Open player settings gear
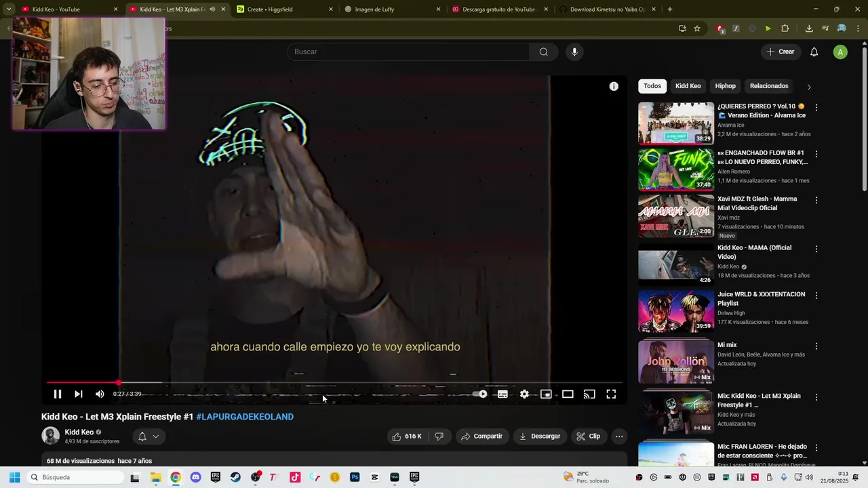The width and height of the screenshot is (868, 488). 524,394
